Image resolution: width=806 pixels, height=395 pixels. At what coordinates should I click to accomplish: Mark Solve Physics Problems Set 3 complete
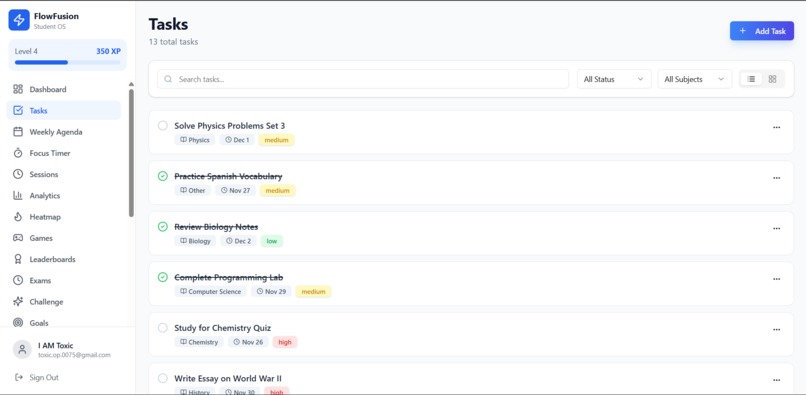tap(163, 125)
